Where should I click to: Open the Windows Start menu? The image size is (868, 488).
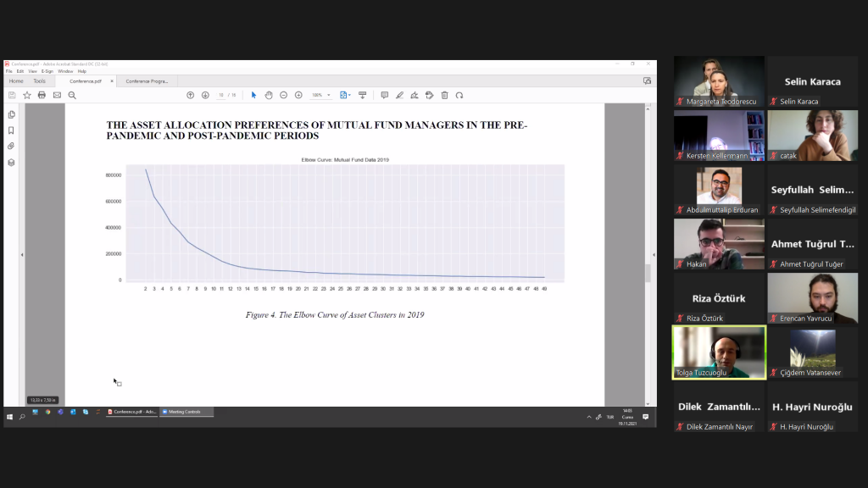point(9,417)
